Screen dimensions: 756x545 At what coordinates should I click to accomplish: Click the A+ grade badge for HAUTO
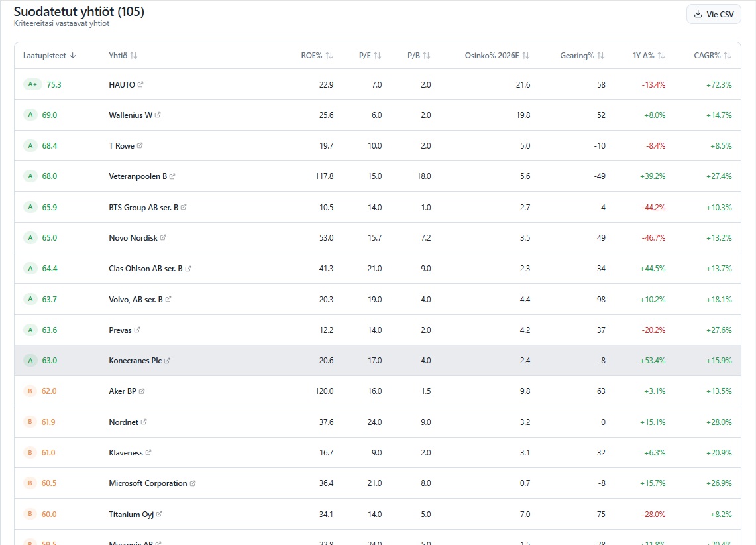coord(32,85)
